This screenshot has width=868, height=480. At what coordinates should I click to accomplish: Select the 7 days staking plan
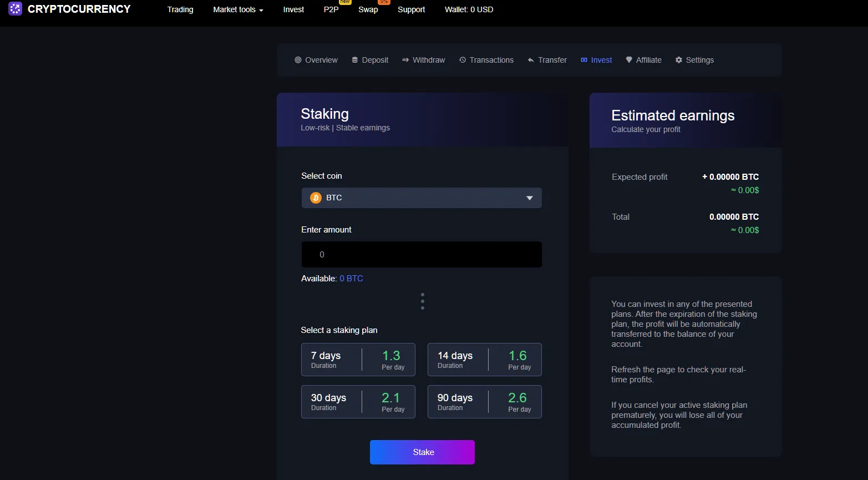click(x=358, y=360)
